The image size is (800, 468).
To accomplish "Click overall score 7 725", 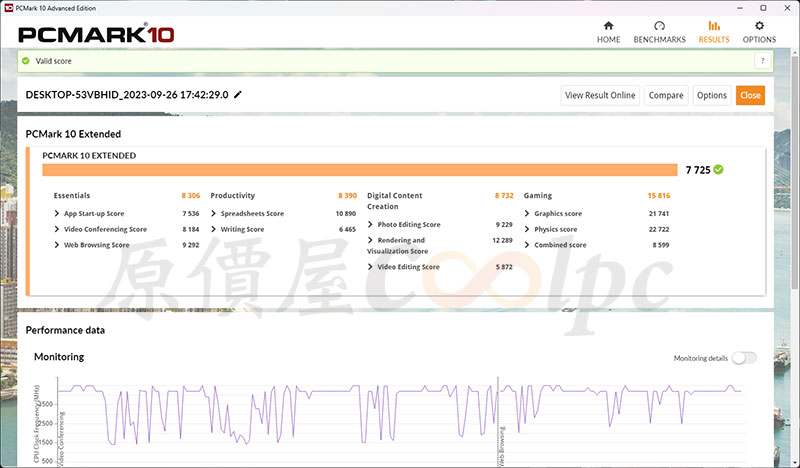I will (x=698, y=170).
